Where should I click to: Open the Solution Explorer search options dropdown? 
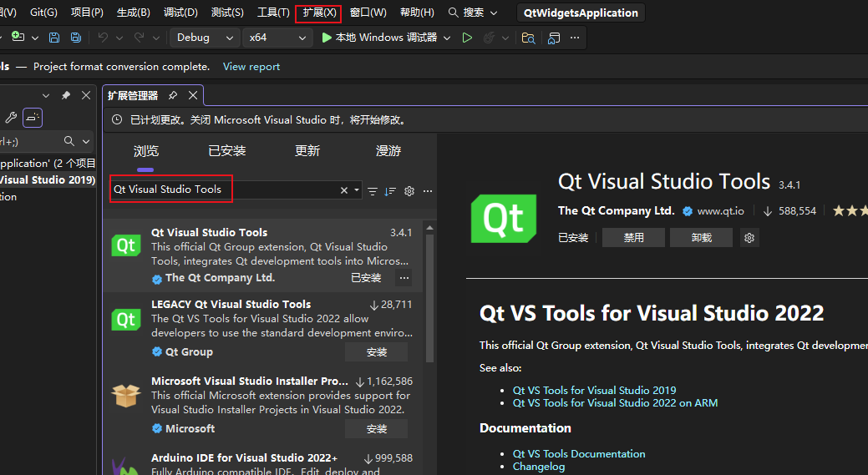coord(86,142)
